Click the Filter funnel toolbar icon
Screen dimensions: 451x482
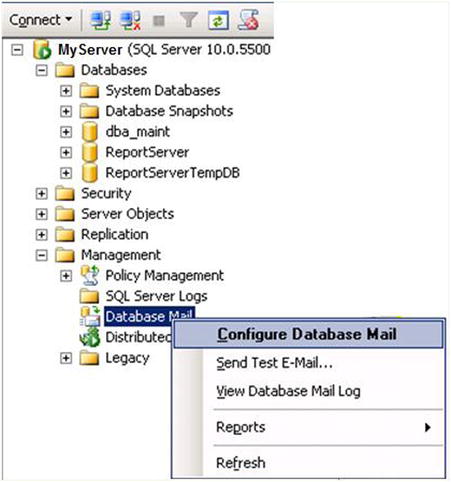coord(189,20)
